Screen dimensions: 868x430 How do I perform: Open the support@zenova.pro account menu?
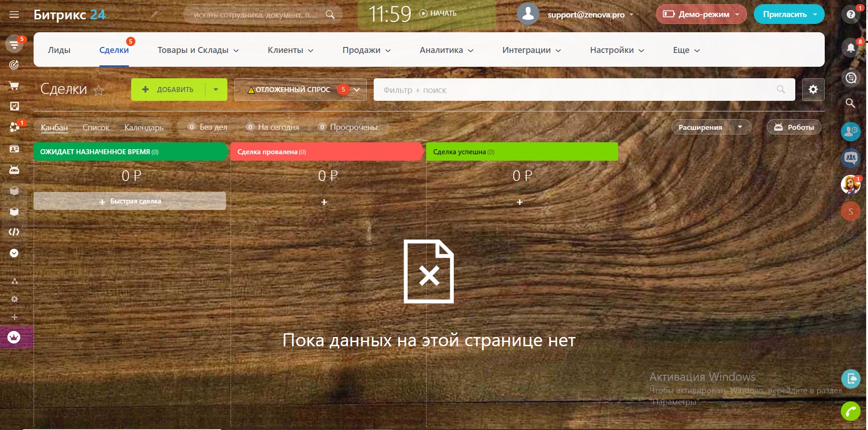click(590, 15)
